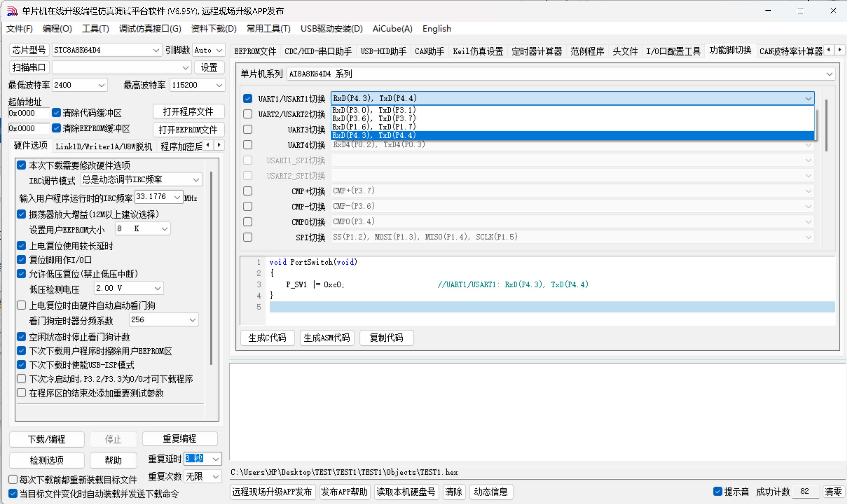The height and width of the screenshot is (504, 847).
Task: Click the 打开EEPROM文件 button
Action: tap(188, 130)
